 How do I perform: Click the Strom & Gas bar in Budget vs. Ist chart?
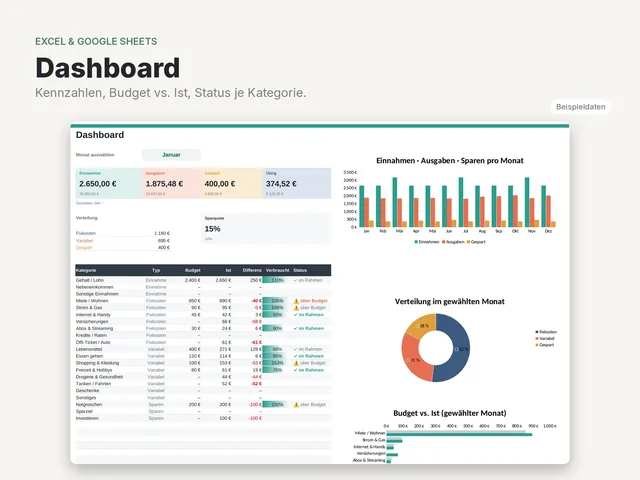pyautogui.click(x=394, y=440)
